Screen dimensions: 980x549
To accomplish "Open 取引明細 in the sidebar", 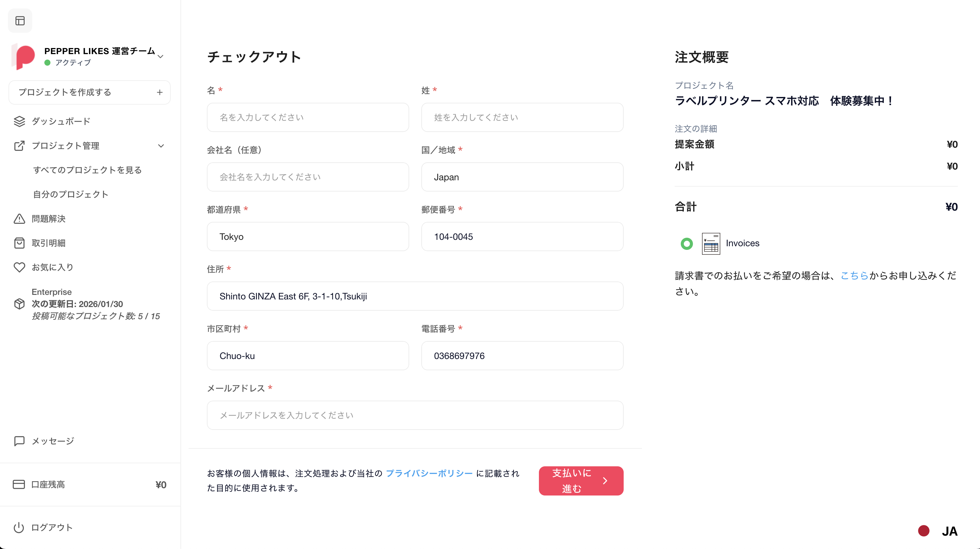I will coord(48,243).
